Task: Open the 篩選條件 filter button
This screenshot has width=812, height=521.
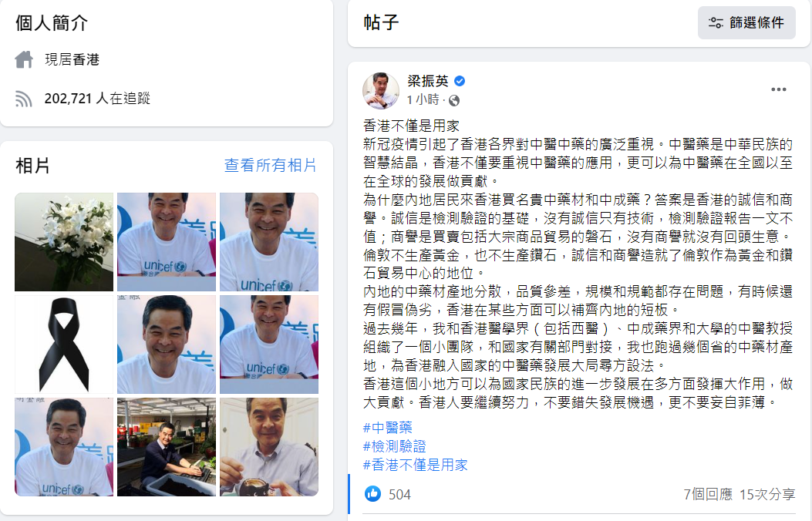Action: [x=746, y=23]
